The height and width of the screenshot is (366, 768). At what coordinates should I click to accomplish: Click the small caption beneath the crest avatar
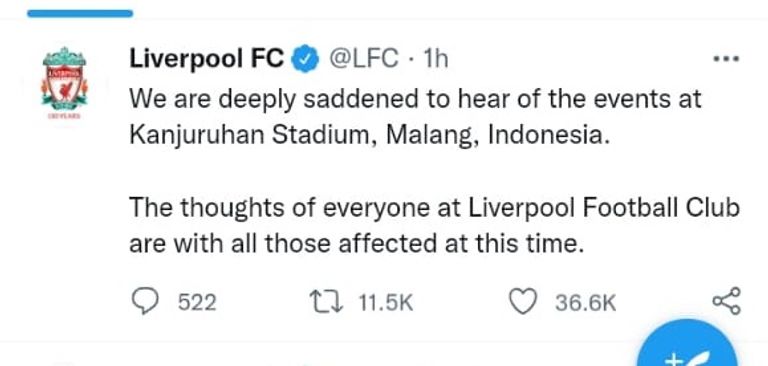[x=64, y=116]
